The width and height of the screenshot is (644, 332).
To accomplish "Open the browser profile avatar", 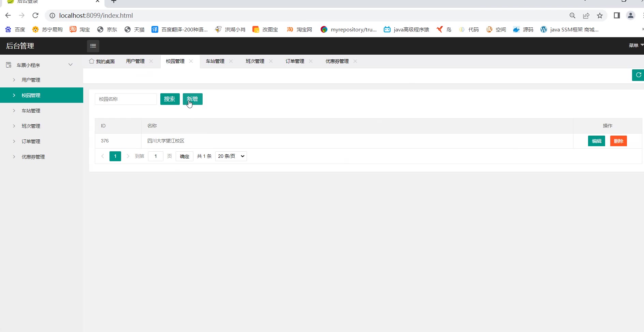I will click(631, 15).
